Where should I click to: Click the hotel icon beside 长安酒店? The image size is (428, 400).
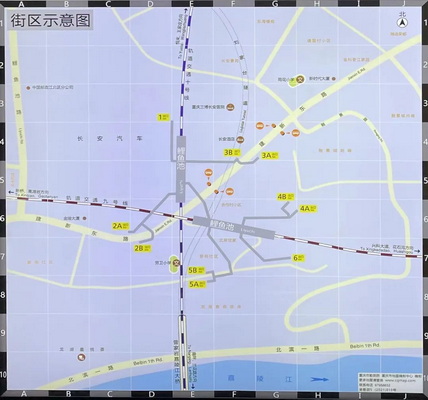pyautogui.click(x=240, y=140)
